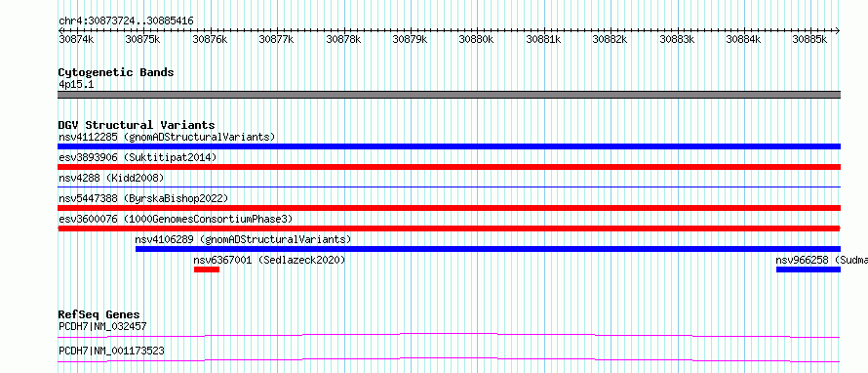Select the magenta PCDH7|NM_001173523 transcript line
The image size is (868, 373).
click(x=449, y=359)
